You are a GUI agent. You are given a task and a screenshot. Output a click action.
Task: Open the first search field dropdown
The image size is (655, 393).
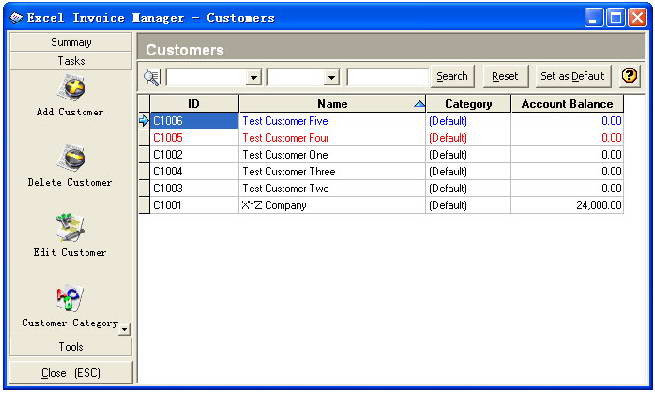click(x=253, y=77)
